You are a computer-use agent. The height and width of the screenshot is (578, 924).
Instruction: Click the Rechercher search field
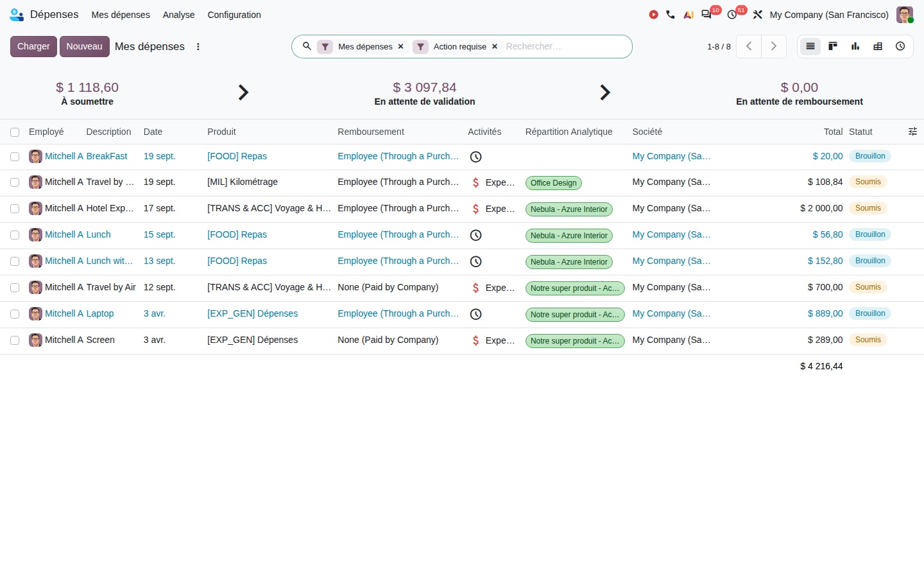pos(565,46)
